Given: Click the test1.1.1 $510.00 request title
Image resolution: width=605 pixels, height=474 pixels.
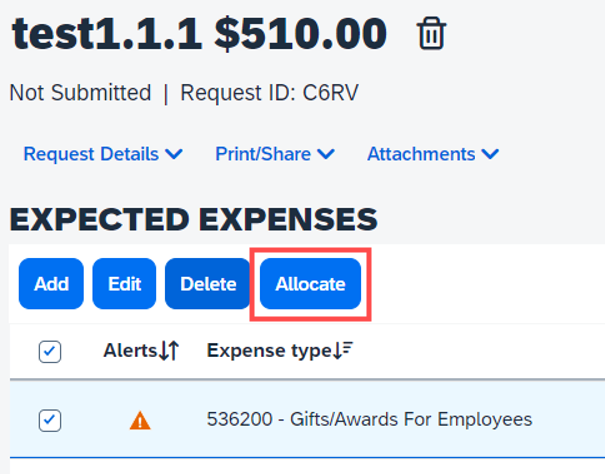Looking at the screenshot, I should [x=198, y=35].
